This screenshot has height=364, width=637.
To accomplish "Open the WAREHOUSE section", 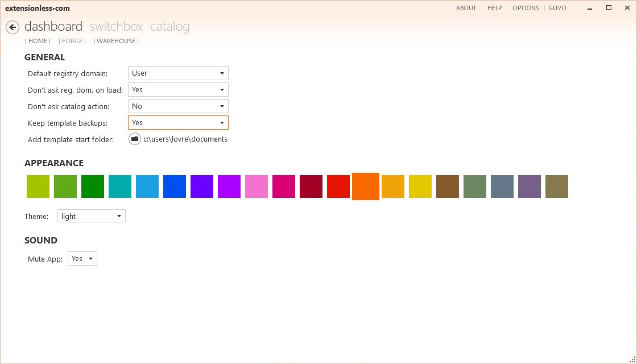I will click(x=115, y=41).
